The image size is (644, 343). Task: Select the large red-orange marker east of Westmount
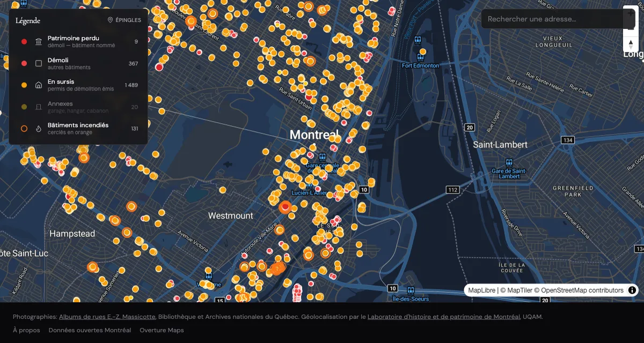(x=286, y=206)
